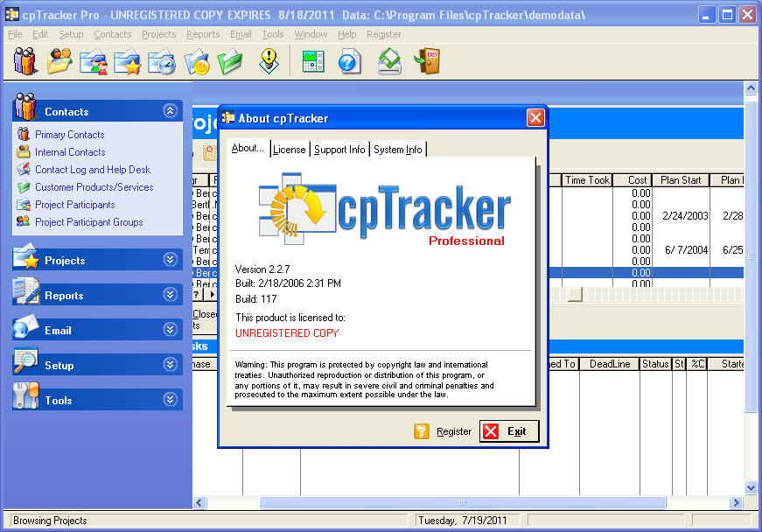Viewport: 762px width, 532px height.
Task: Click the green folder toolbar icon
Action: pyautogui.click(x=230, y=62)
